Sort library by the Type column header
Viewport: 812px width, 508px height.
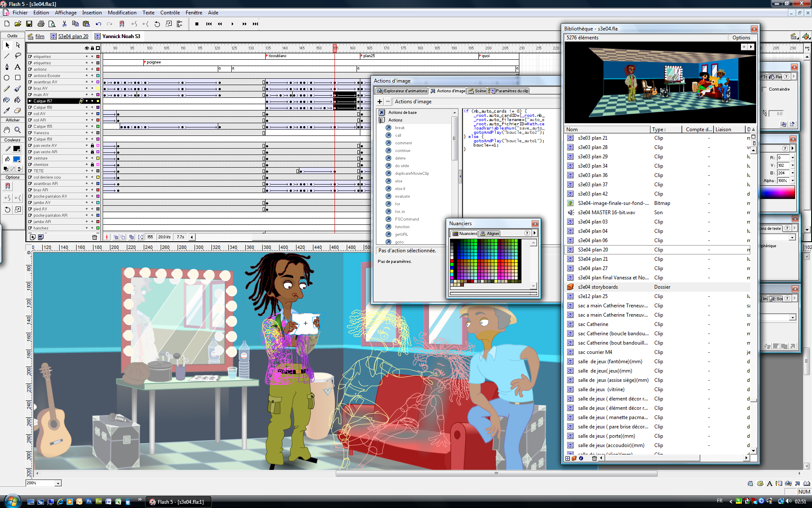[666, 130]
